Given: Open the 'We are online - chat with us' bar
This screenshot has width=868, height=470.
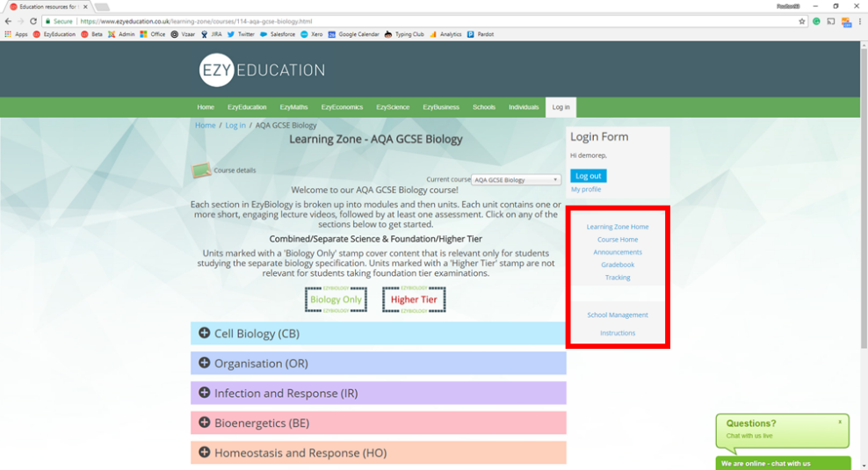Looking at the screenshot, I should (783, 463).
